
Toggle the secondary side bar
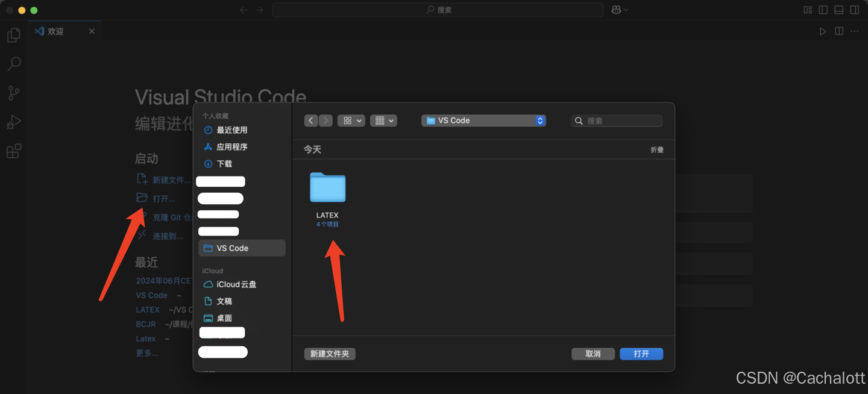[855, 10]
